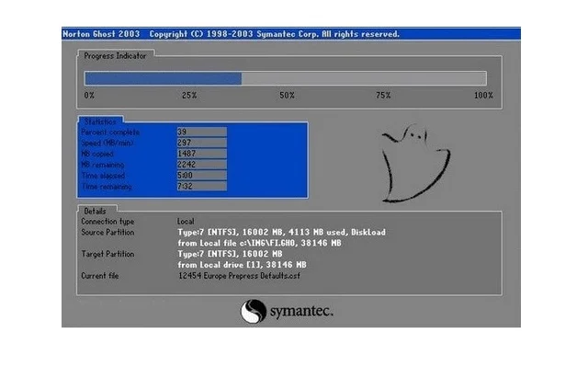The width and height of the screenshot is (588, 368).
Task: Click the 100% progress scale mark
Action: point(483,96)
